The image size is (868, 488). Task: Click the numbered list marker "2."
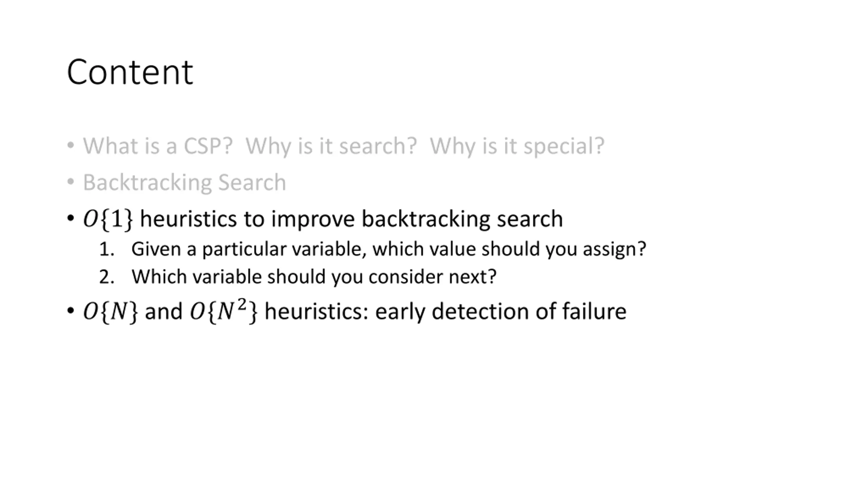[x=107, y=277]
